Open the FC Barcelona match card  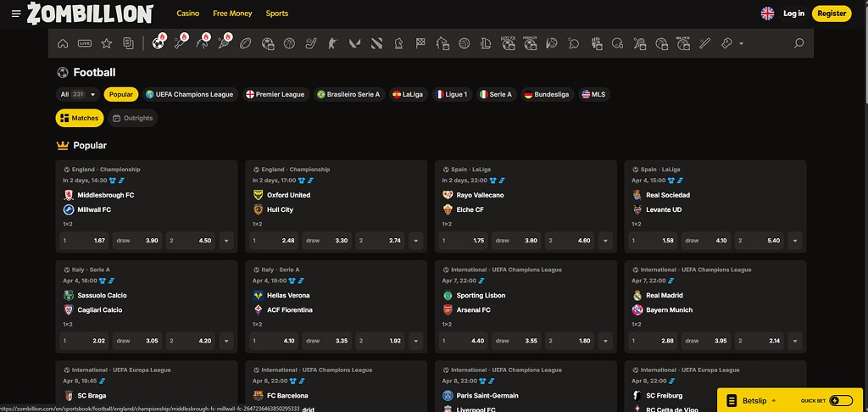pyautogui.click(x=336, y=386)
